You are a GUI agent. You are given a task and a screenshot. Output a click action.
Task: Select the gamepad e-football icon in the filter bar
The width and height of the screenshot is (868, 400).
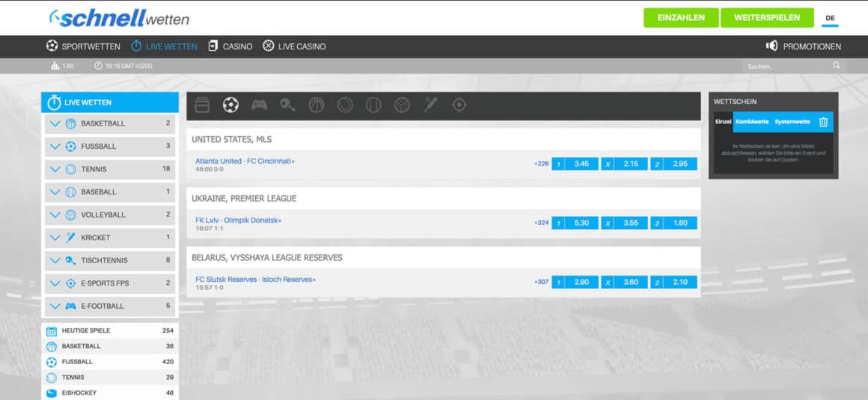click(259, 105)
